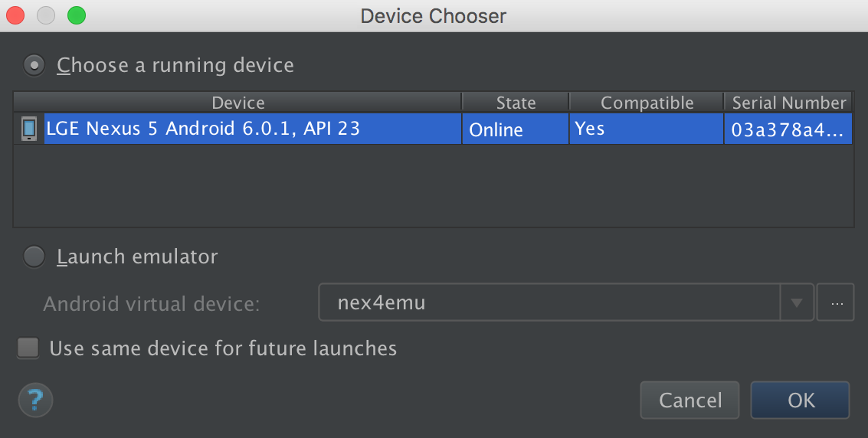Select the 'Choose a running device' radio button
The image size is (868, 438).
[x=34, y=65]
